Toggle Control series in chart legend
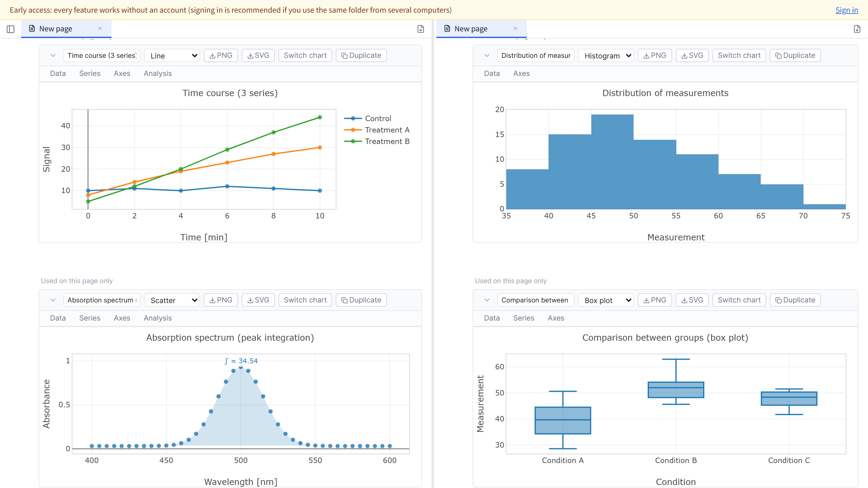The width and height of the screenshot is (868, 488). (x=368, y=119)
